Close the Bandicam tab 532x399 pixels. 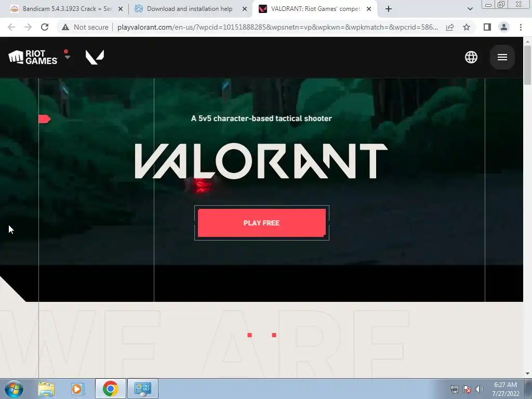pos(121,9)
